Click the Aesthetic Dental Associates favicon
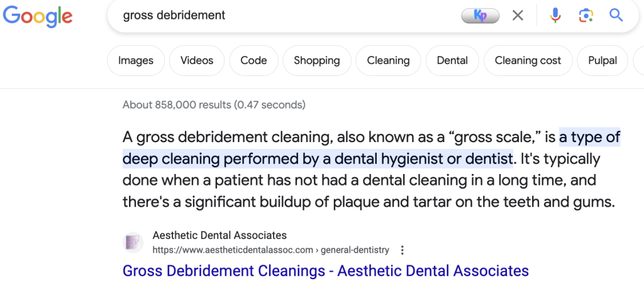Viewport: 644px width, 291px height. [133, 243]
